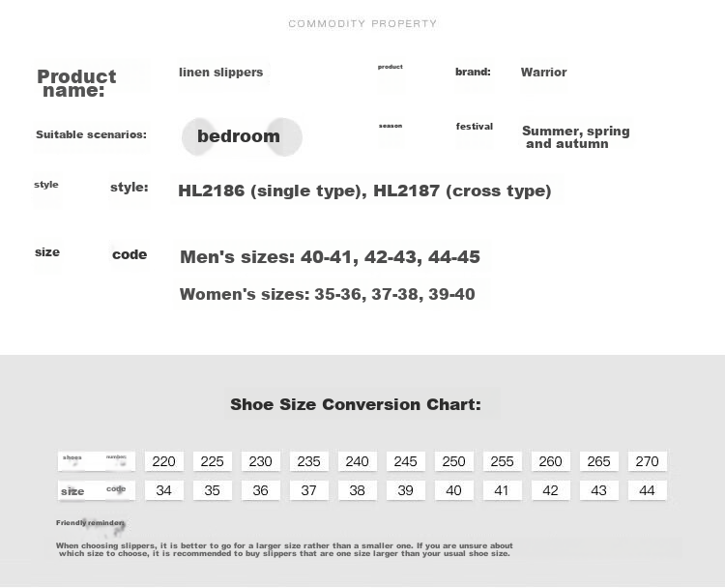
Task: Click the Suitable scenarios label
Action: 91,134
